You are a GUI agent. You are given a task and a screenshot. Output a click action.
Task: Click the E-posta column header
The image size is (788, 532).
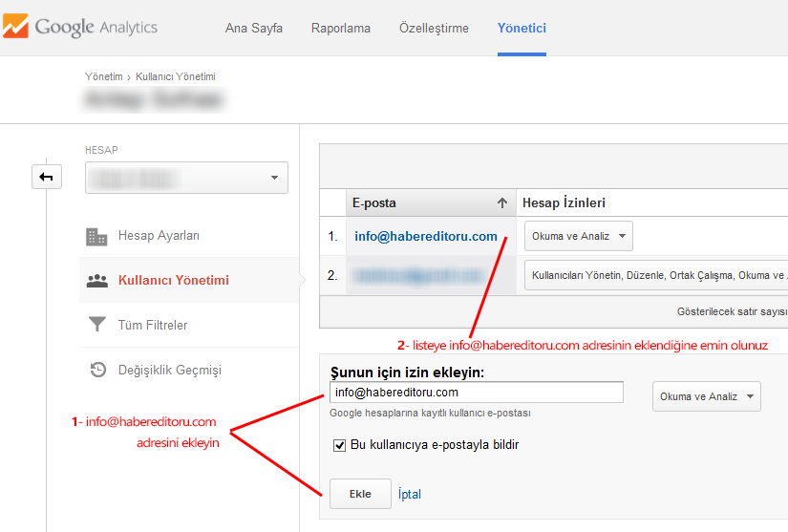tap(431, 202)
